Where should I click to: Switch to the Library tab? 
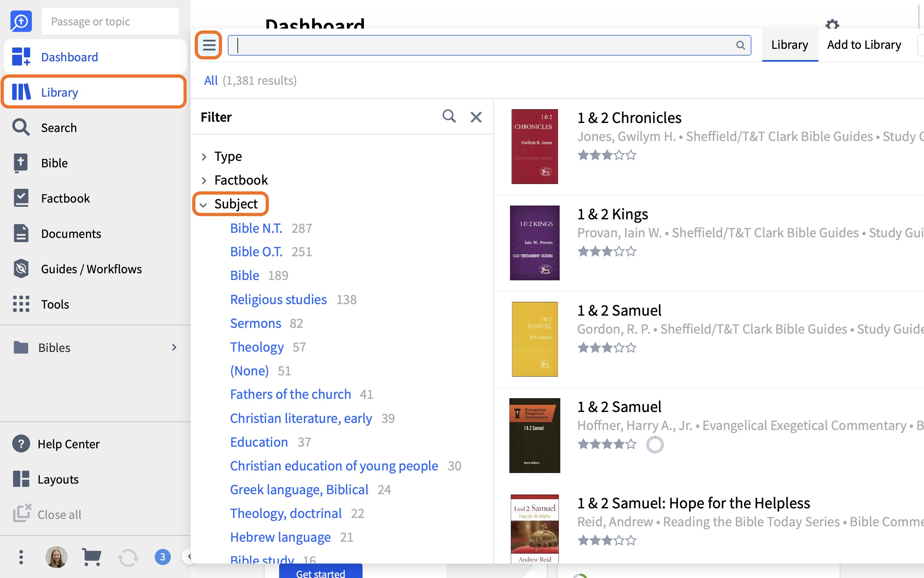790,45
